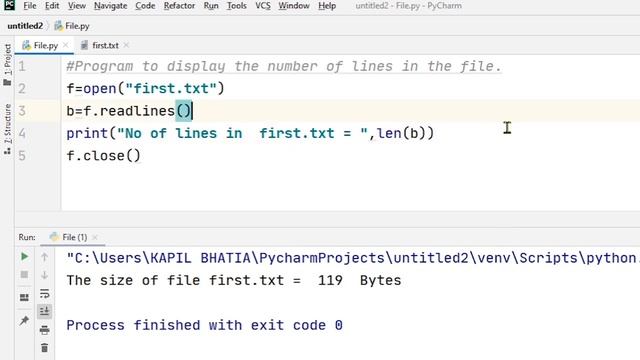Toggle soft-wrap in the run console

pyautogui.click(x=44, y=293)
